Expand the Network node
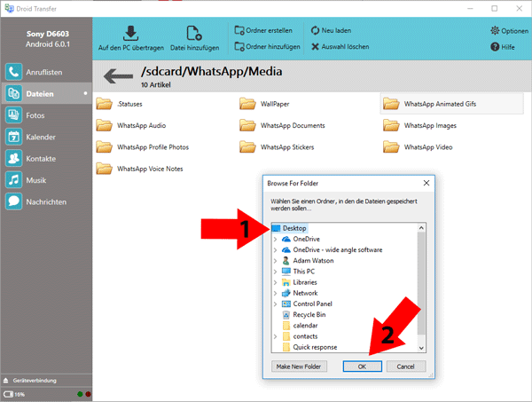Screen dimensions: 532x402 (275, 293)
